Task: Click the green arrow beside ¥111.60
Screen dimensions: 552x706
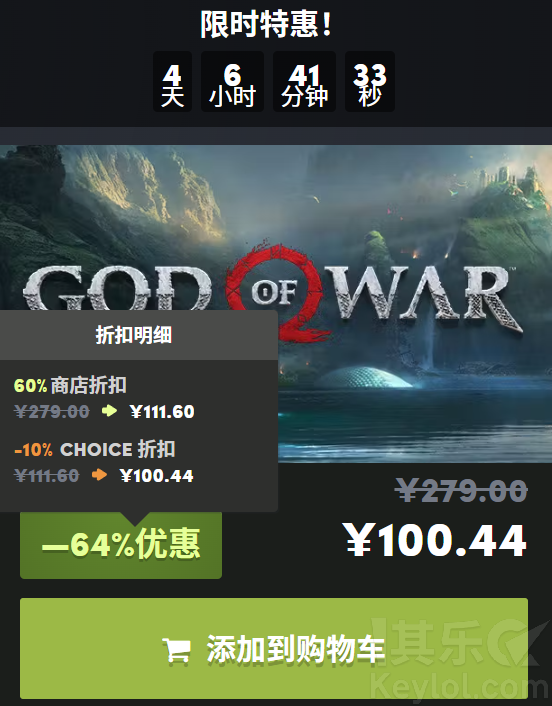Action: pos(109,411)
